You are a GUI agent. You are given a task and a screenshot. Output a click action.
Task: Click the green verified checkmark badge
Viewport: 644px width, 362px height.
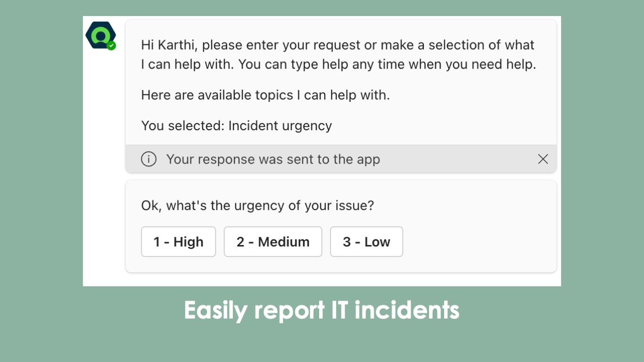111,46
